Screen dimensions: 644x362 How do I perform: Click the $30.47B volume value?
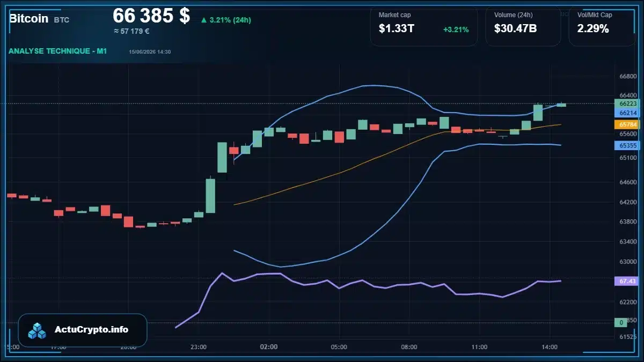pos(515,29)
